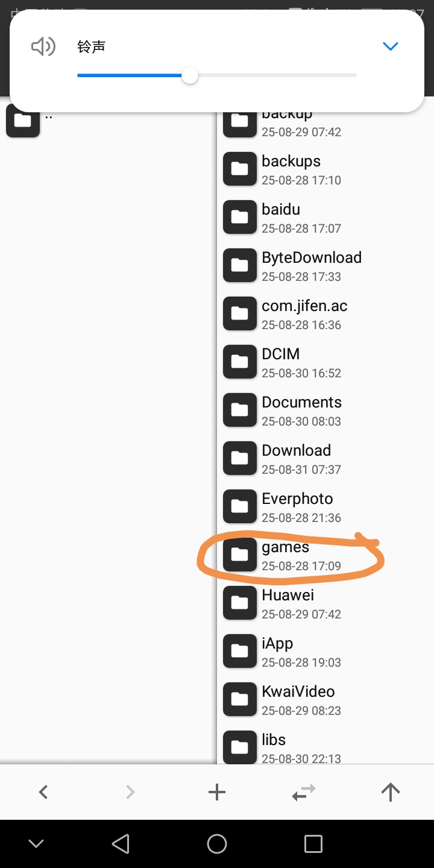
Task: Tap the Android recent apps square
Action: tap(313, 844)
